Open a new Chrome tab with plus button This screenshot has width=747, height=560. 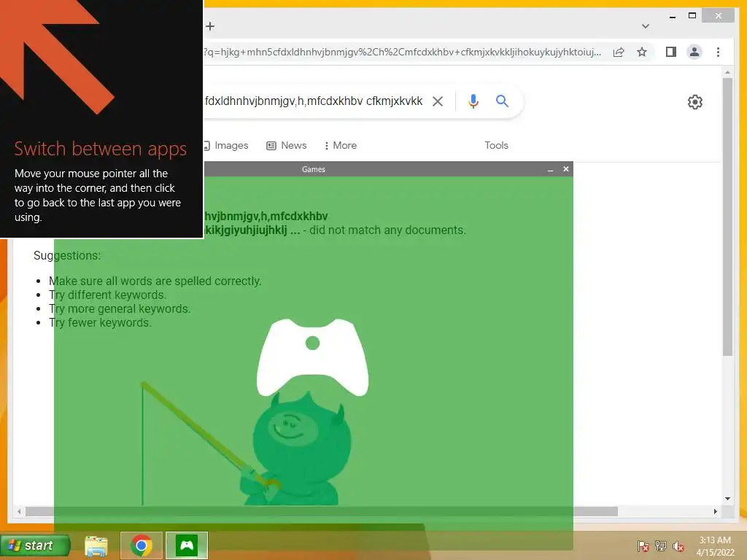[210, 26]
